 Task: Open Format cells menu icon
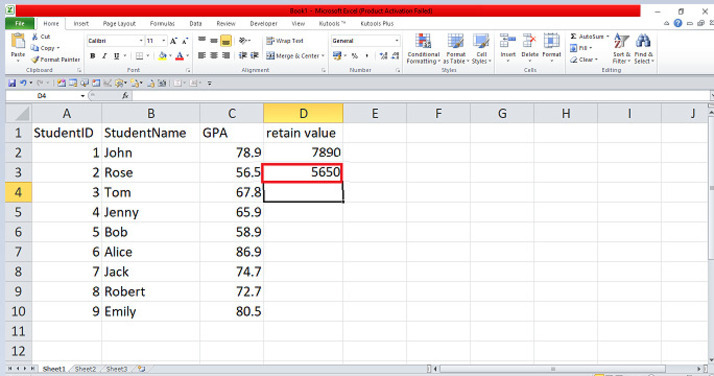(x=551, y=41)
